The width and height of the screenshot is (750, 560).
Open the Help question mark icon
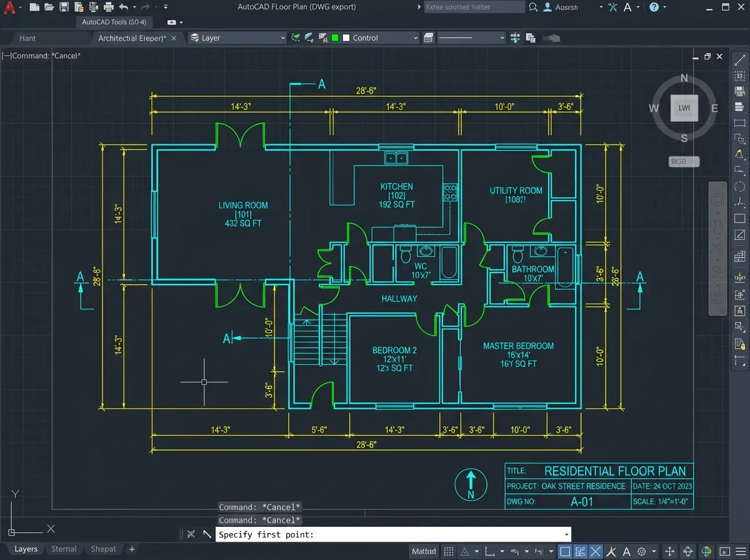pyautogui.click(x=654, y=7)
